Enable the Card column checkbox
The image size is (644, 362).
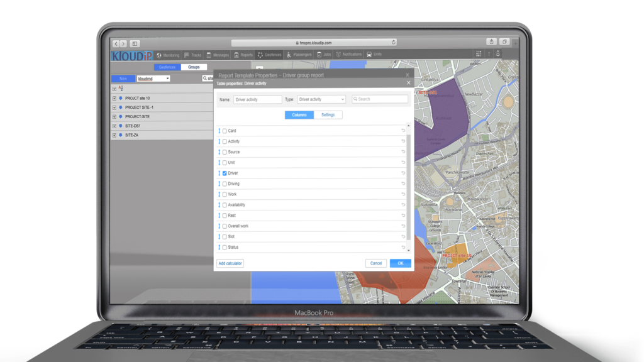pyautogui.click(x=225, y=131)
